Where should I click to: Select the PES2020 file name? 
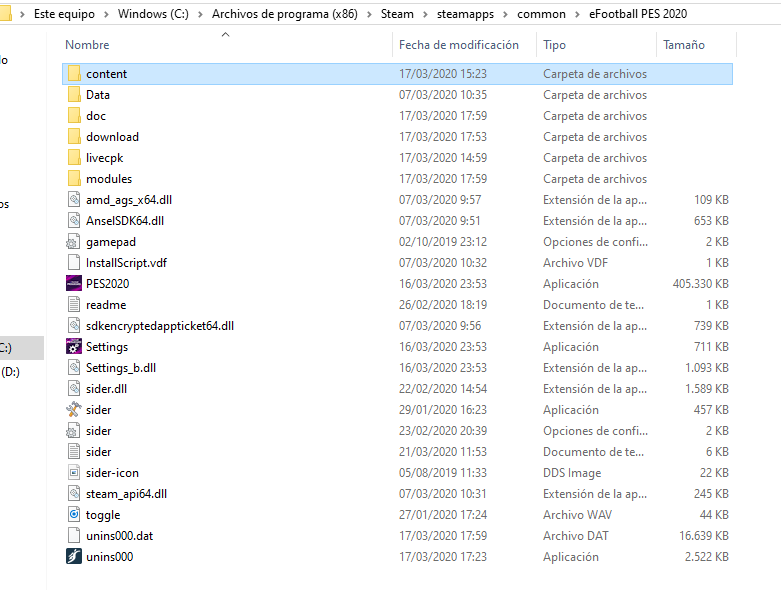click(x=108, y=284)
